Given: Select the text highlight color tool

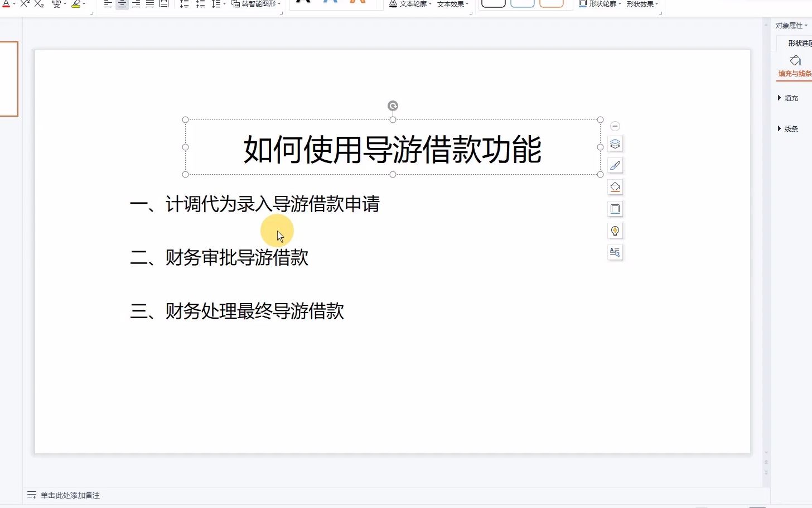Looking at the screenshot, I should (77, 3).
